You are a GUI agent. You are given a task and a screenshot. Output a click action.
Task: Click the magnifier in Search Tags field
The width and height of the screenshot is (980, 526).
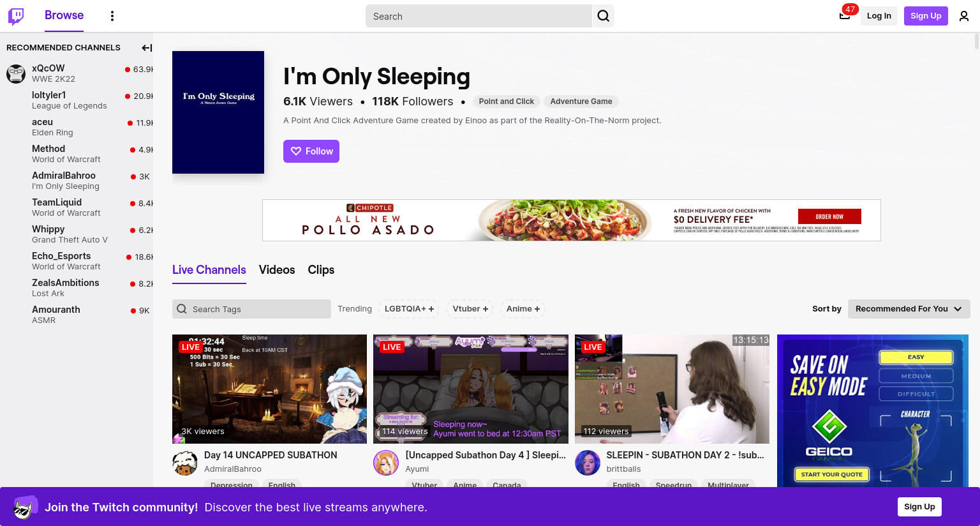(182, 309)
